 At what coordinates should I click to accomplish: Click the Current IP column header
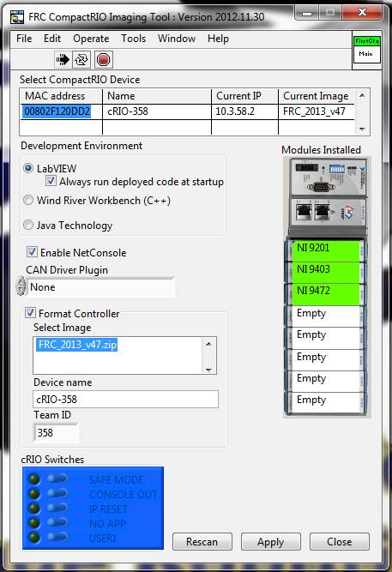[x=244, y=96]
